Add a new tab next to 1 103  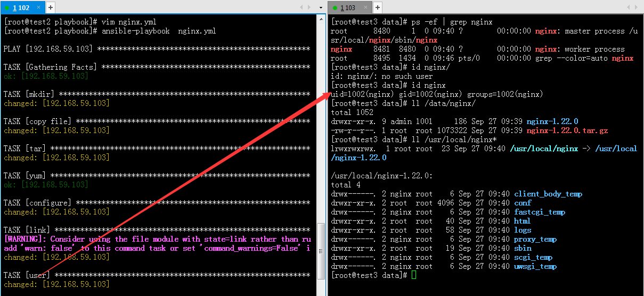click(x=377, y=7)
